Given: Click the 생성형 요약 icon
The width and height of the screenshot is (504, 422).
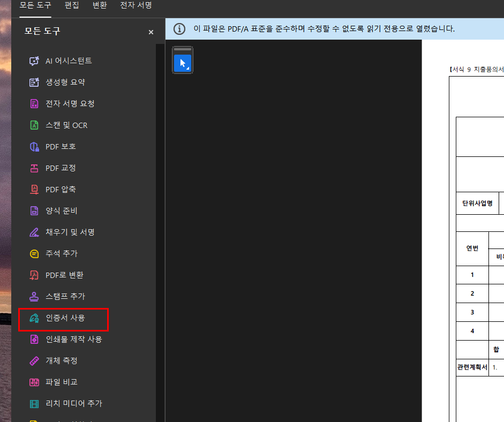Looking at the screenshot, I should pos(34,82).
